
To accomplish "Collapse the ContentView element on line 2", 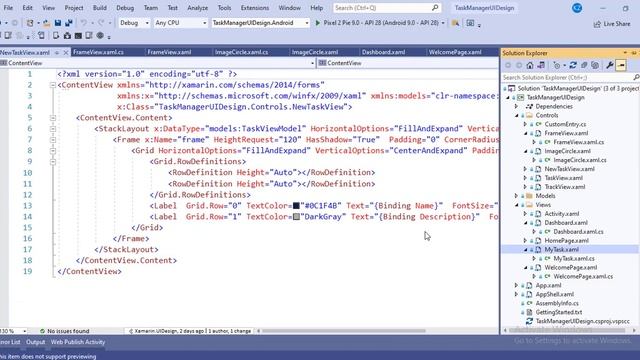I will click(x=53, y=85).
